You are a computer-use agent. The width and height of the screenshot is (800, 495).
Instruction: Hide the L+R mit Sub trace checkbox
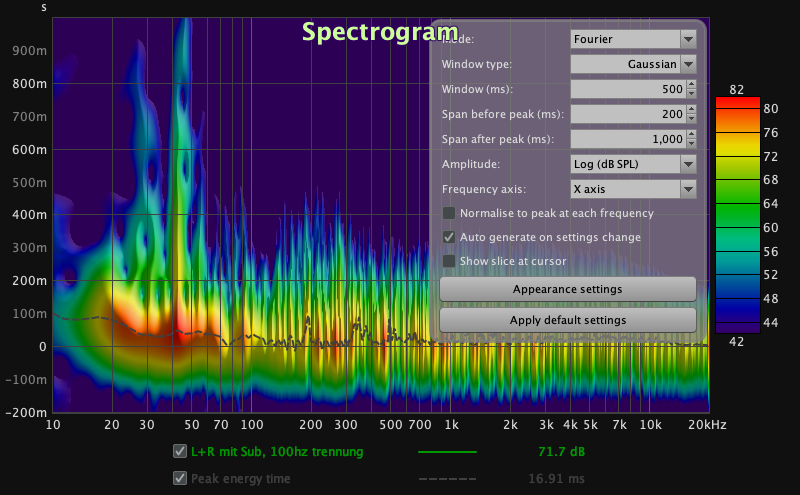pyautogui.click(x=180, y=451)
